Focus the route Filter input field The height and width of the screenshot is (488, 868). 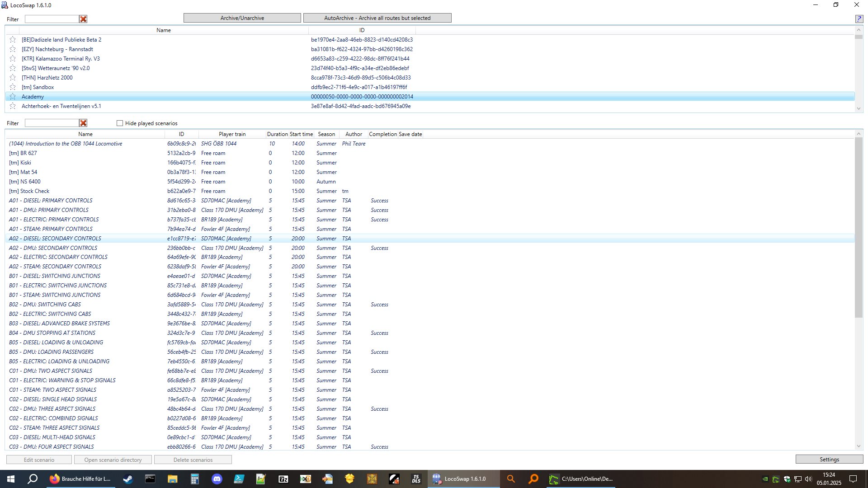pos(52,19)
